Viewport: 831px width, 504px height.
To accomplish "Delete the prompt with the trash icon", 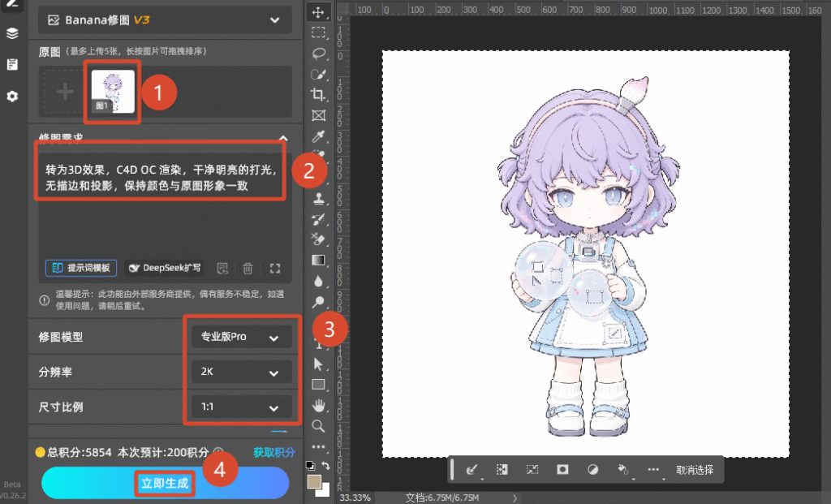I will coord(248,268).
